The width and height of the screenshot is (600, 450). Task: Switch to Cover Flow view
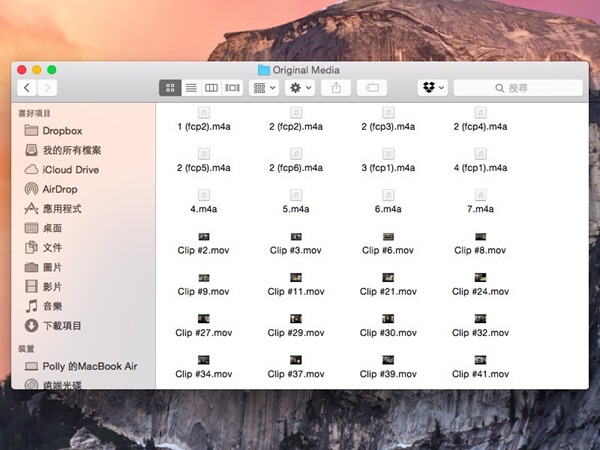[232, 88]
